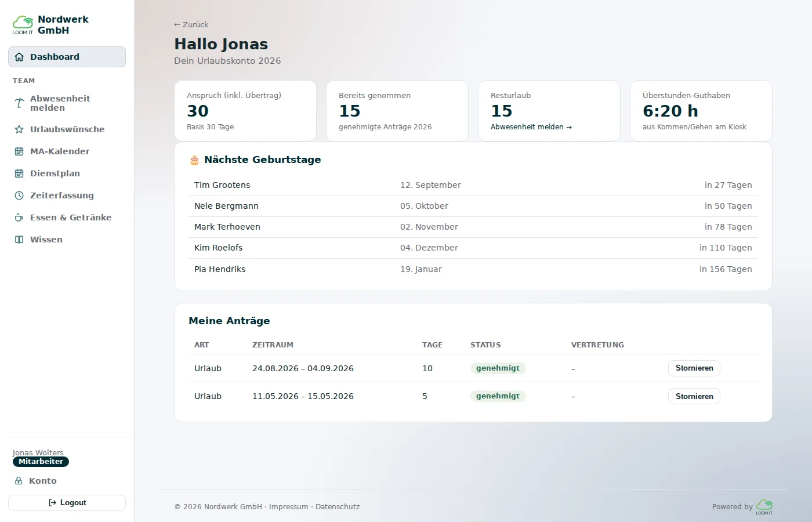Click the Mark Terhoeven name
This screenshot has width=812, height=522.
(x=227, y=227)
